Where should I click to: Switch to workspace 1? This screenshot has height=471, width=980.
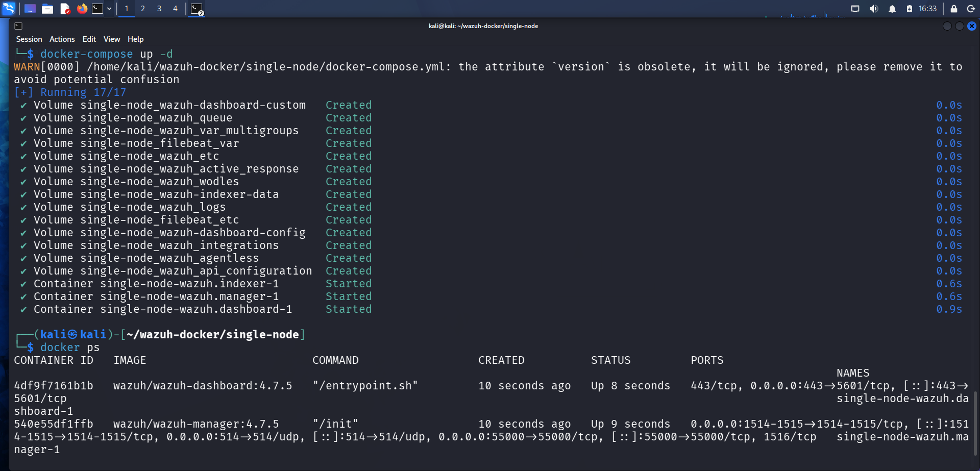pyautogui.click(x=127, y=9)
